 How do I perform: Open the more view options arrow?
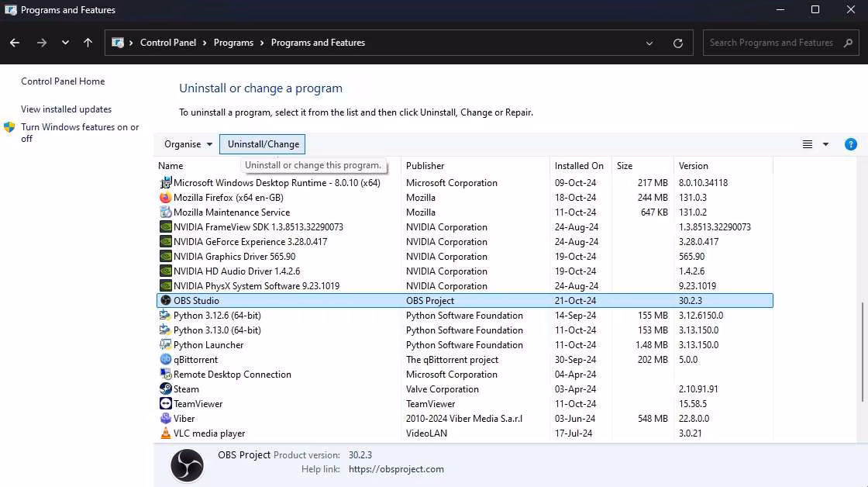(x=825, y=144)
